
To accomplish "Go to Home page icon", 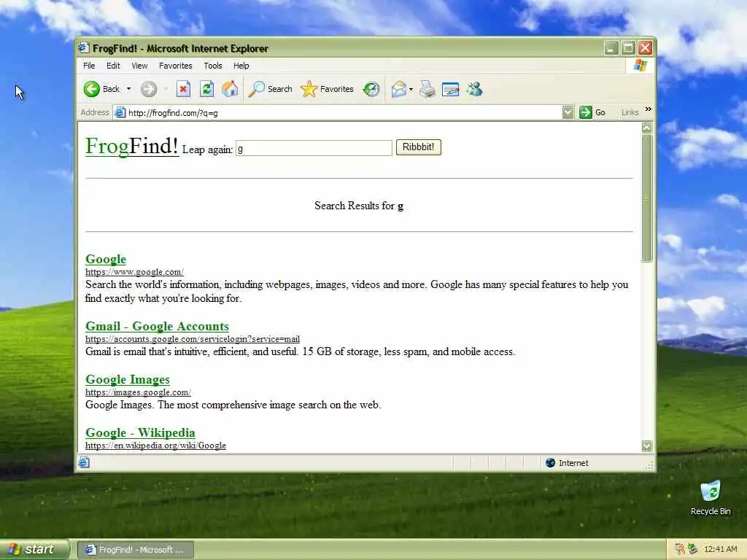I will [230, 89].
